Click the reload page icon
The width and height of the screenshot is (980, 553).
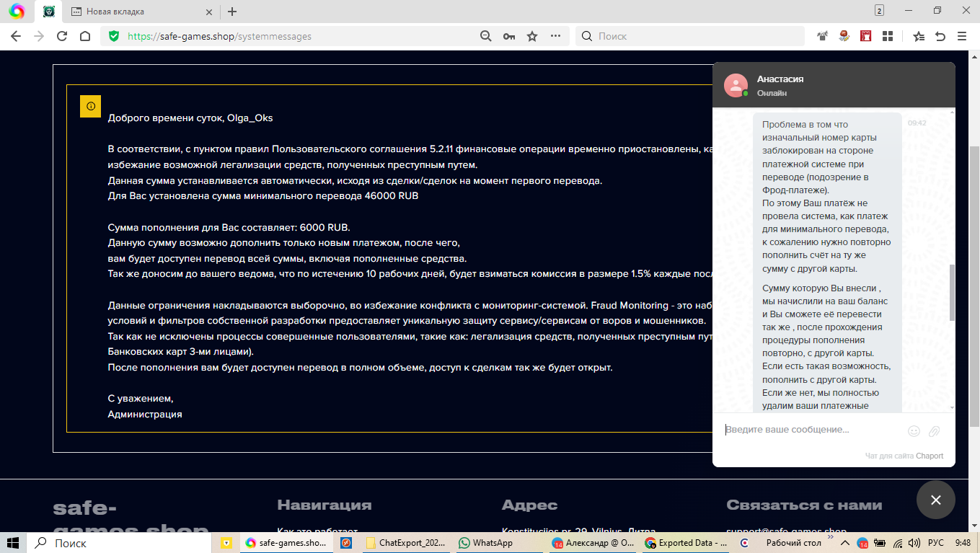click(x=62, y=36)
